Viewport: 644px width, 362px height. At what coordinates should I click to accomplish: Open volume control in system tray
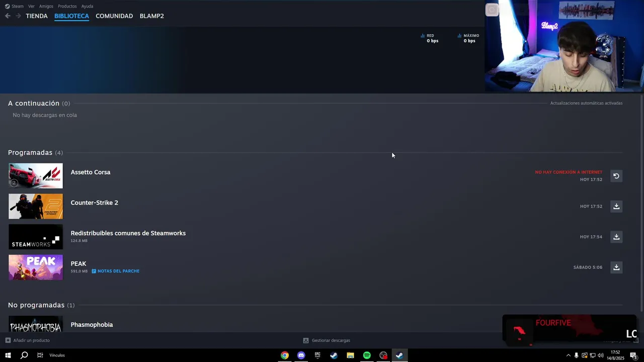pos(600,355)
